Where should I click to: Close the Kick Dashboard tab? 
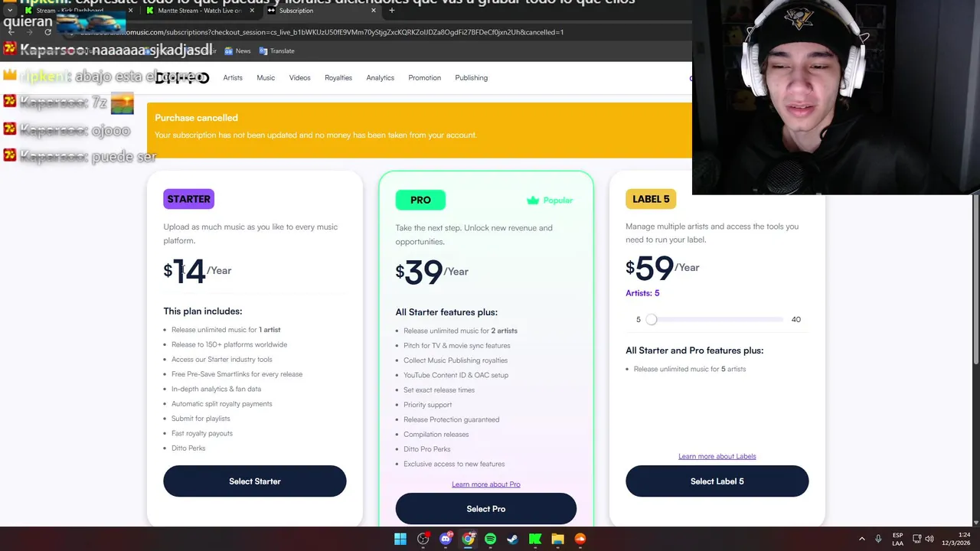tap(130, 11)
